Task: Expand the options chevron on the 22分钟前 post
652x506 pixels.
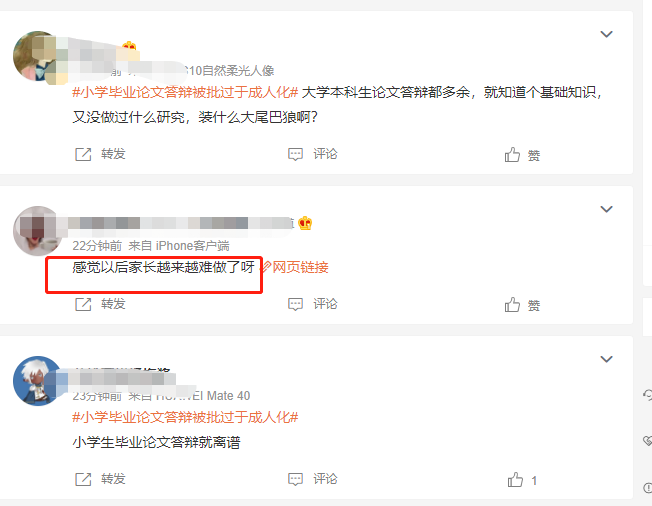Action: point(606,209)
